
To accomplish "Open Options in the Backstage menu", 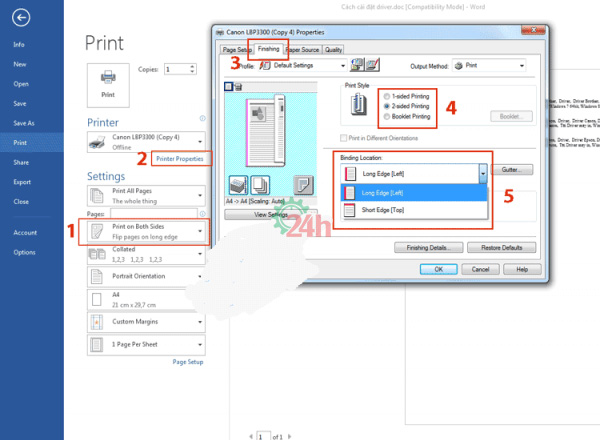I will click(24, 253).
